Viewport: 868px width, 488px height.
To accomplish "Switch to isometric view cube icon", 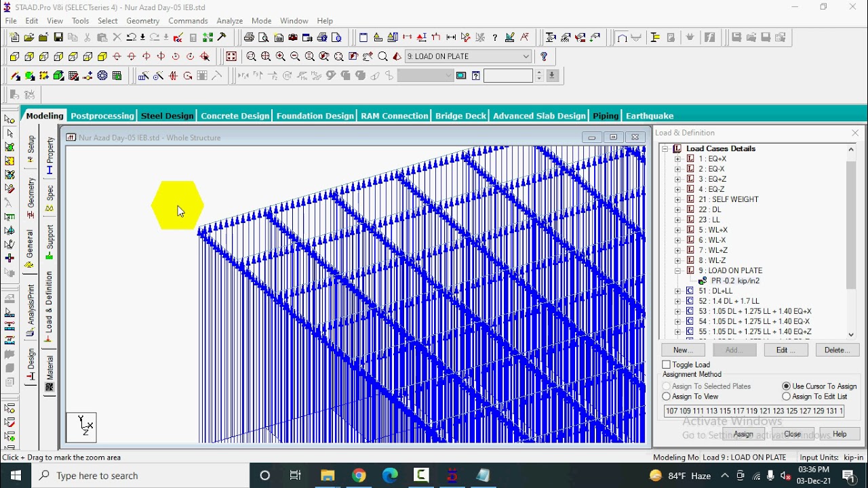I will (102, 57).
